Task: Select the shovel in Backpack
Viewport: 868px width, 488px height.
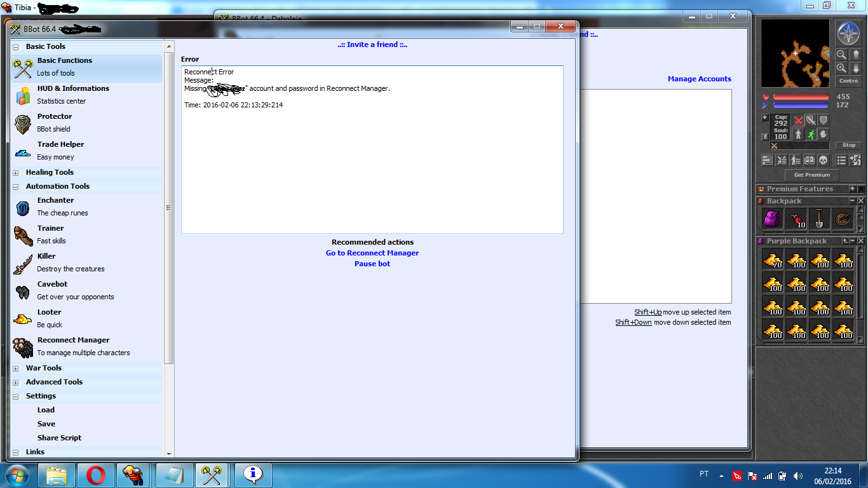Action: [x=819, y=219]
